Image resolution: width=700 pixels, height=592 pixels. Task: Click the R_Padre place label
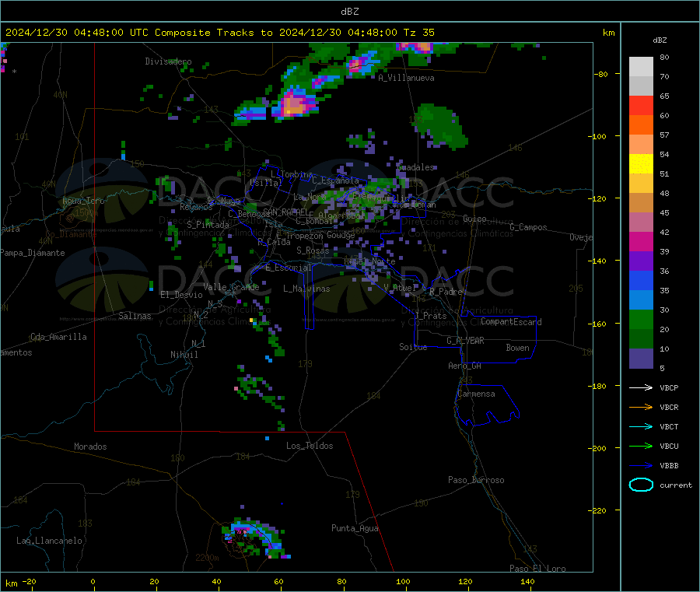tap(446, 292)
